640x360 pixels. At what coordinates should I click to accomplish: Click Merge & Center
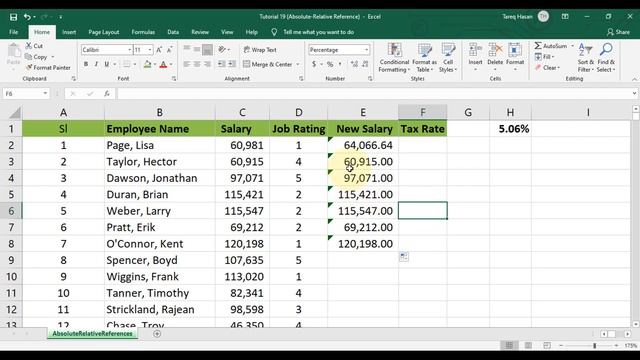tap(268, 64)
